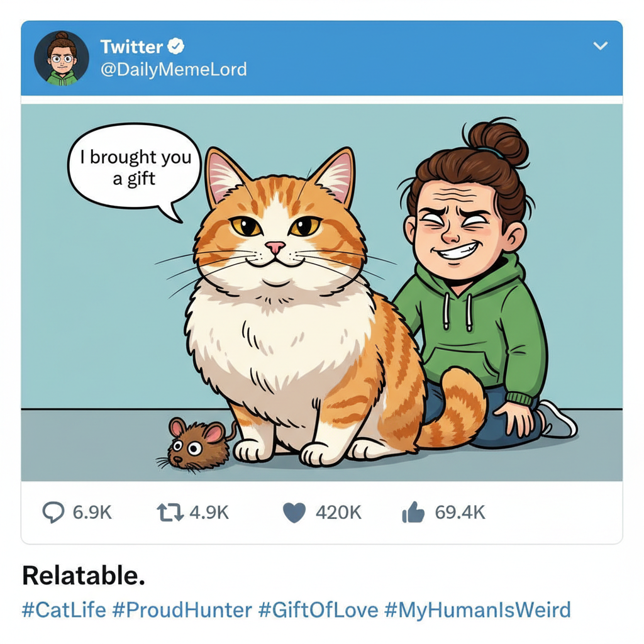This screenshot has width=644, height=644.
Task: Open the #CatLife hashtag
Action: pos(64,609)
